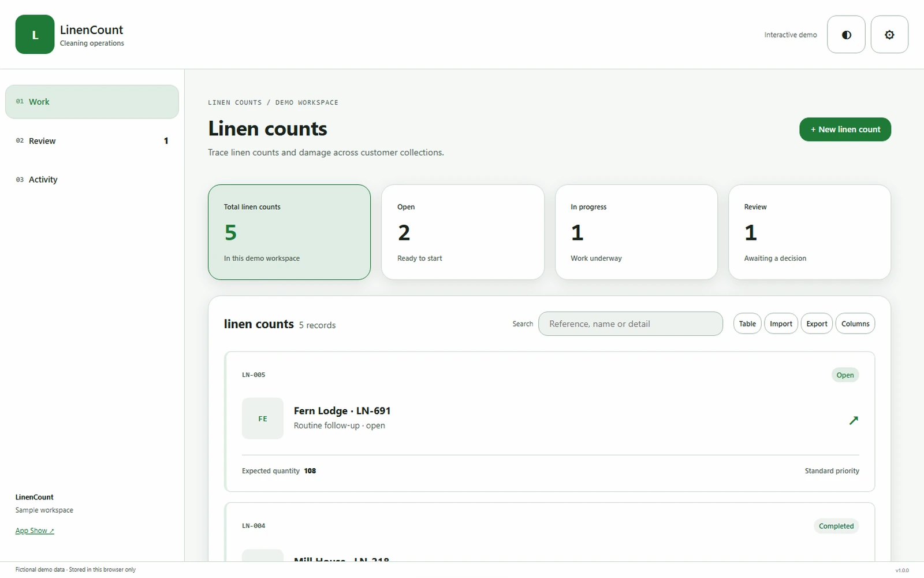The width and height of the screenshot is (924, 578).
Task: Open the App Show link
Action: (35, 531)
